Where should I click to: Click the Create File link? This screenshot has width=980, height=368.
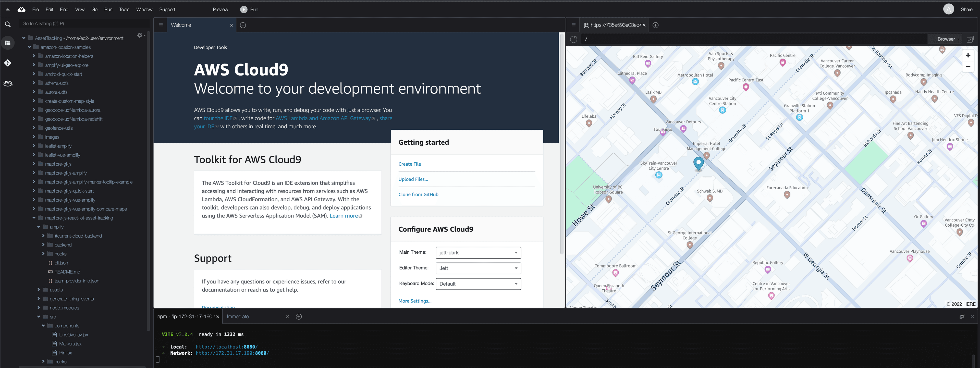tap(410, 164)
